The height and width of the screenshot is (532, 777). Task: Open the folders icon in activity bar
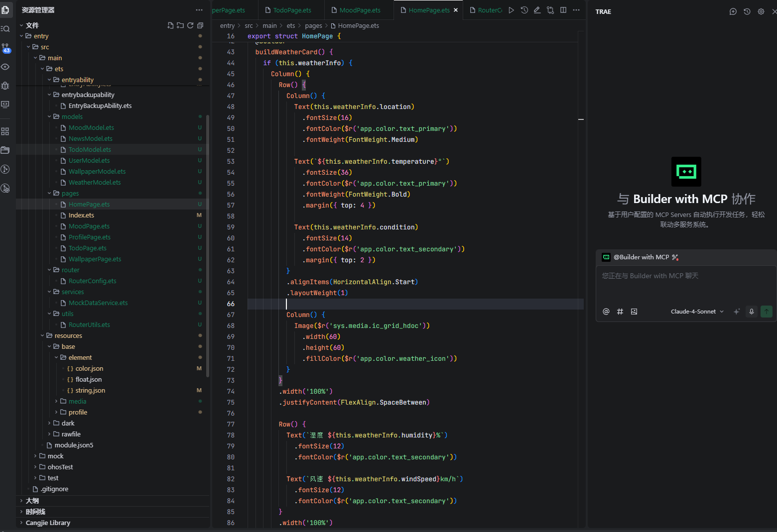coord(5,150)
